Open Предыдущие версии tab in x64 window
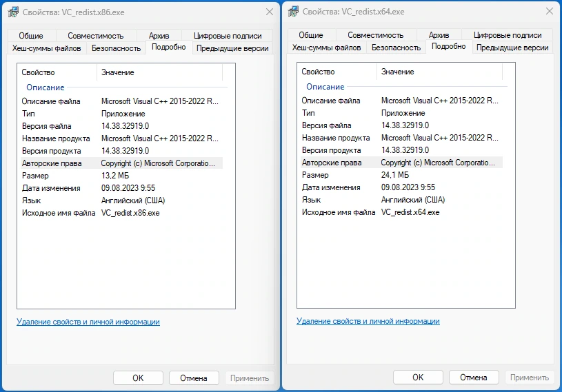This screenshot has height=392, width=562. click(512, 48)
